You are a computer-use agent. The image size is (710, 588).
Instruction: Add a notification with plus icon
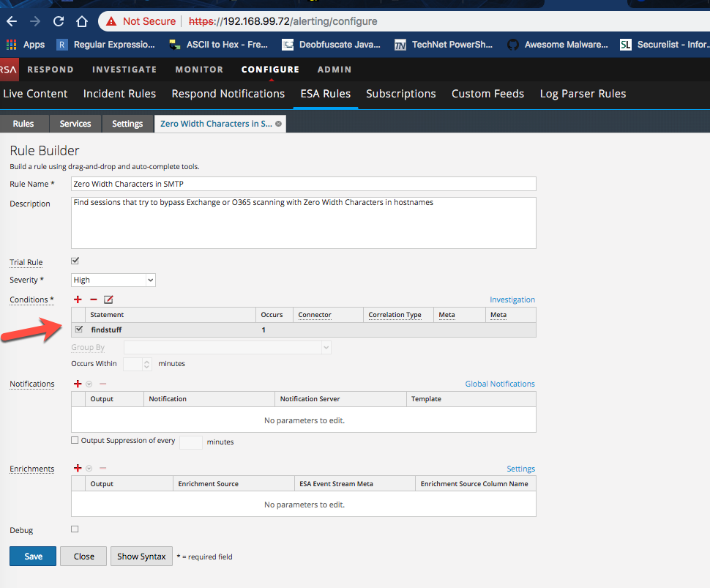(x=78, y=384)
